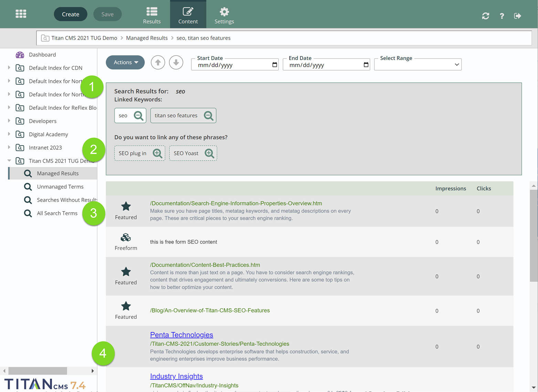Click the Create button
Screen dimensions: 538x392
71,14
